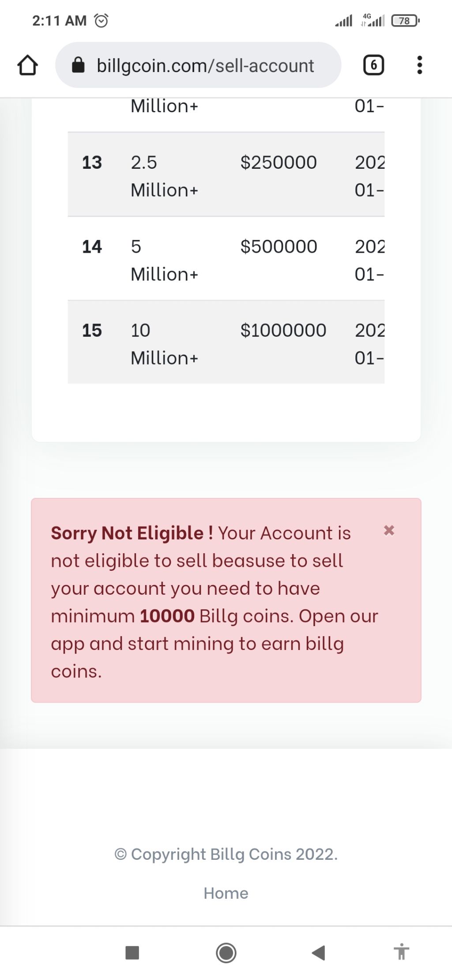Viewport: 452px width, 980px height.
Task: Tap the Android back triangle button
Action: point(318,953)
